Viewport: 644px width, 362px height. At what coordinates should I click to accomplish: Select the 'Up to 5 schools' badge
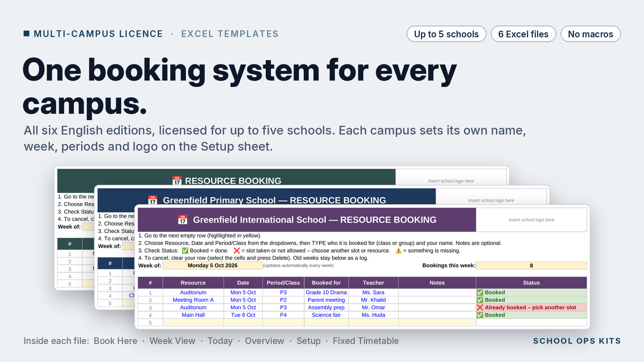pyautogui.click(x=446, y=34)
